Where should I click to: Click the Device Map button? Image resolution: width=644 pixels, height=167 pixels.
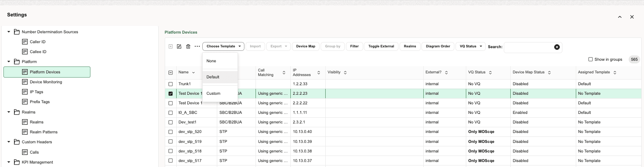tap(305, 46)
